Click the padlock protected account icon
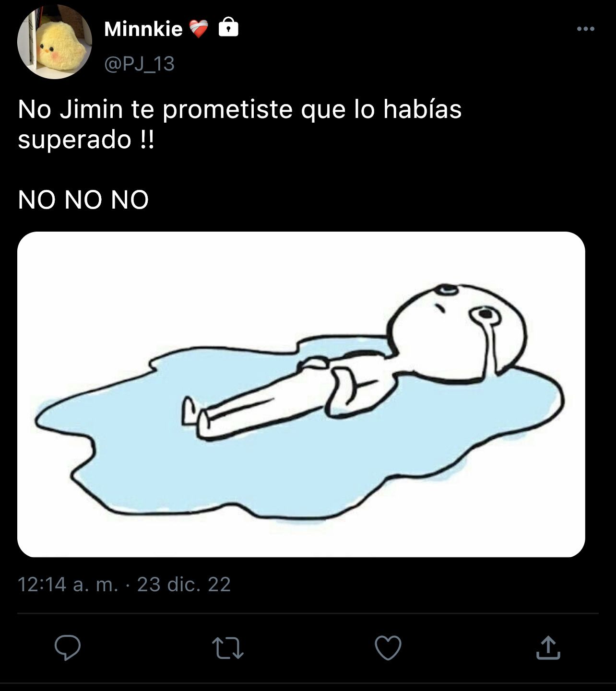The height and width of the screenshot is (691, 616). pos(228,28)
